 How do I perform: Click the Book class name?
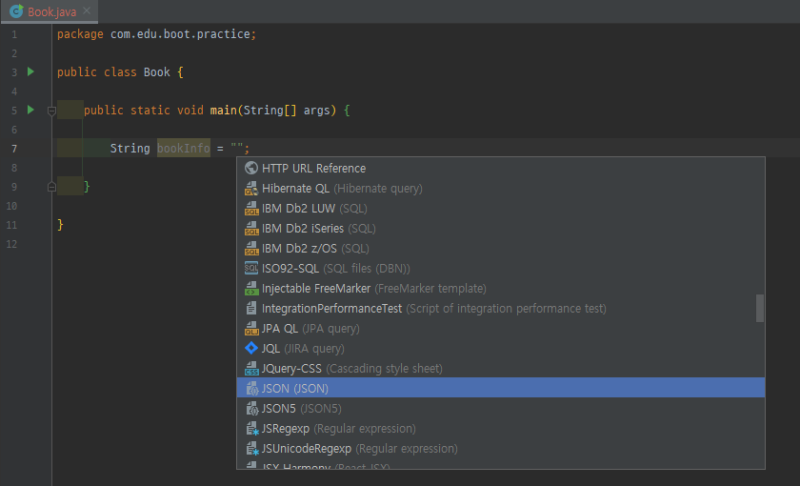tap(157, 72)
